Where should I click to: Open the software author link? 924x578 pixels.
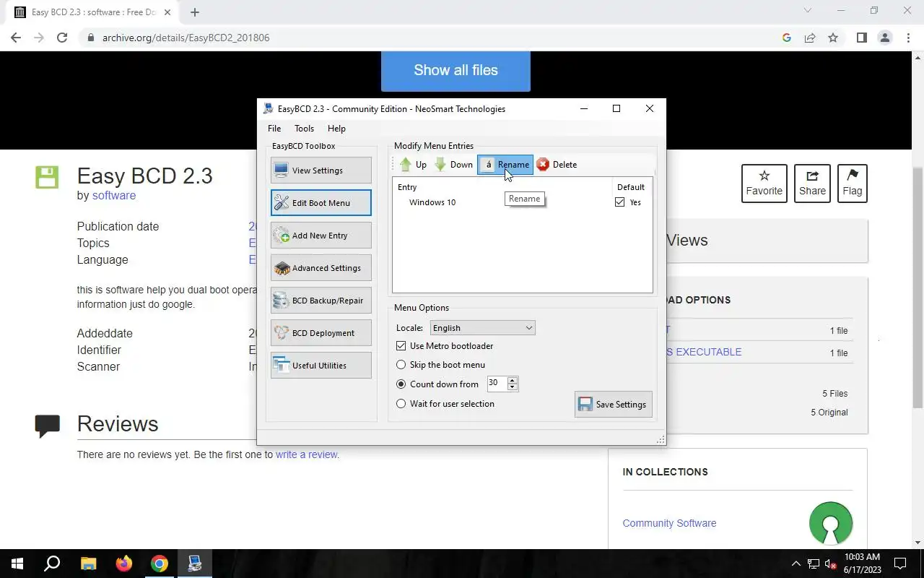pyautogui.click(x=114, y=195)
